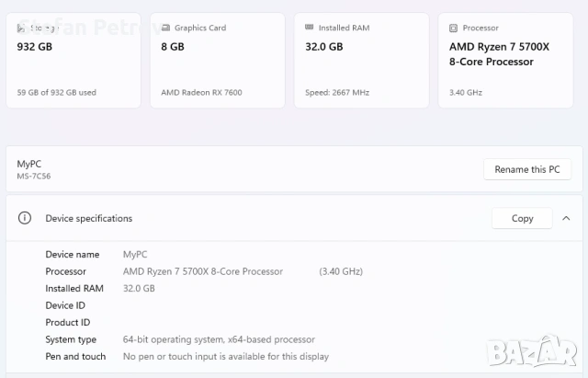Open the Storage 932 GB card

point(73,61)
